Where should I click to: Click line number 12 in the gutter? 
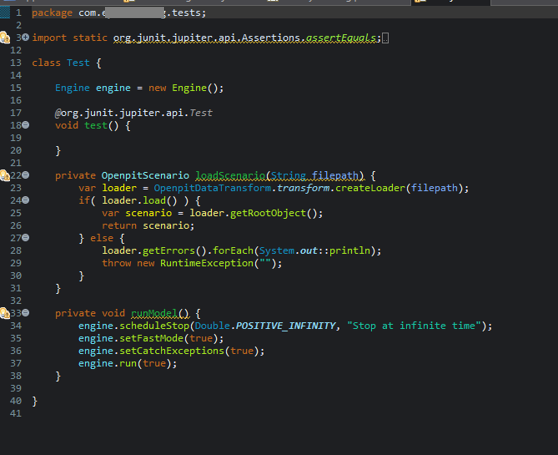coord(16,50)
